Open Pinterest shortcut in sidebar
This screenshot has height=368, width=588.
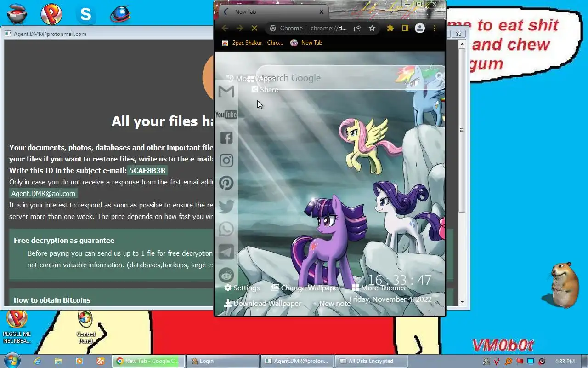(x=226, y=183)
